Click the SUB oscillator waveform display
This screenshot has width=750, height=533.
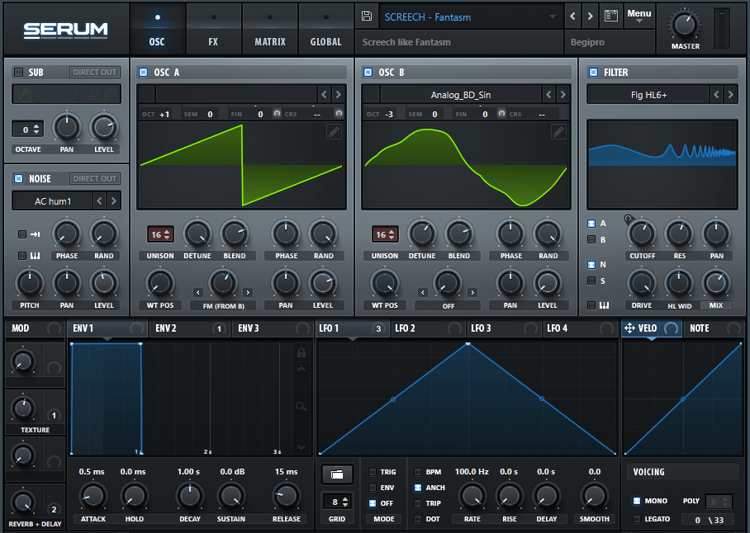click(x=66, y=94)
